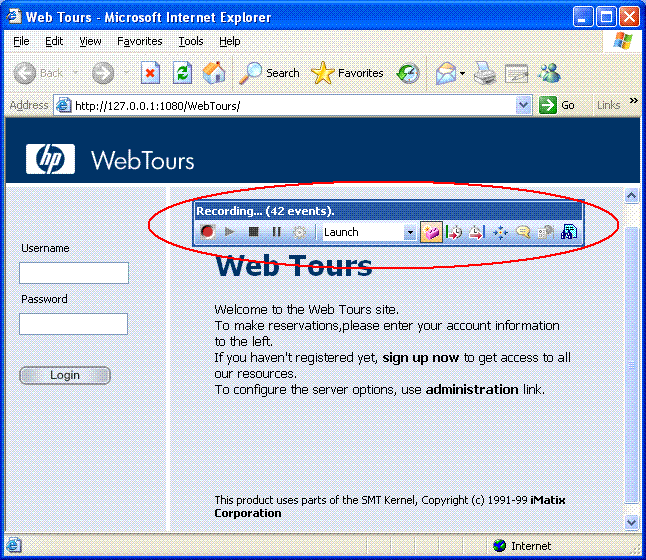
Task: Click the red Record button in recording toolbar
Action: (207, 232)
